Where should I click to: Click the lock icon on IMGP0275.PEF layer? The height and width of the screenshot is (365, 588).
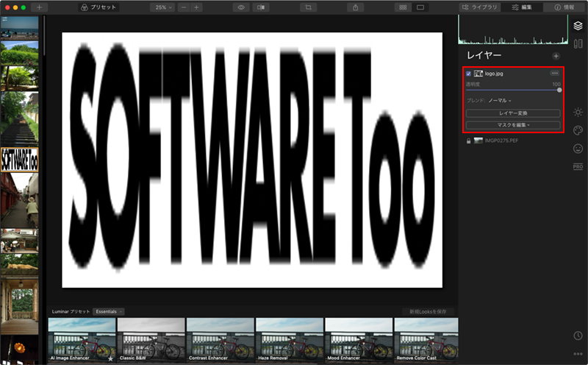[x=468, y=141]
